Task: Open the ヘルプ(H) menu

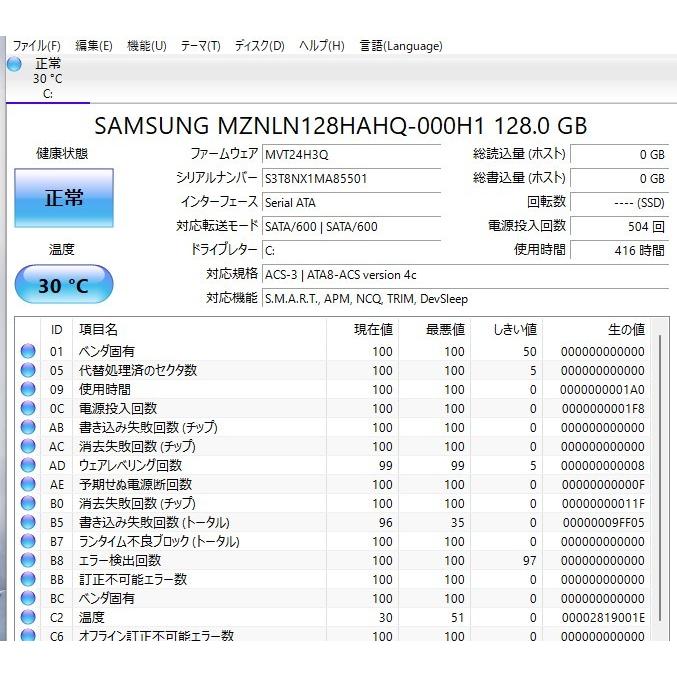Action: coord(322,46)
